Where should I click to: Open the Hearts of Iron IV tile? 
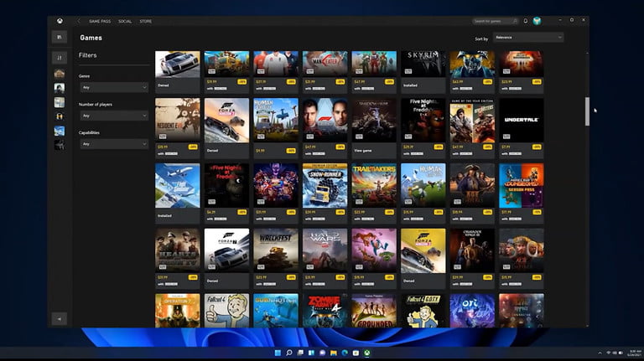coord(178,250)
